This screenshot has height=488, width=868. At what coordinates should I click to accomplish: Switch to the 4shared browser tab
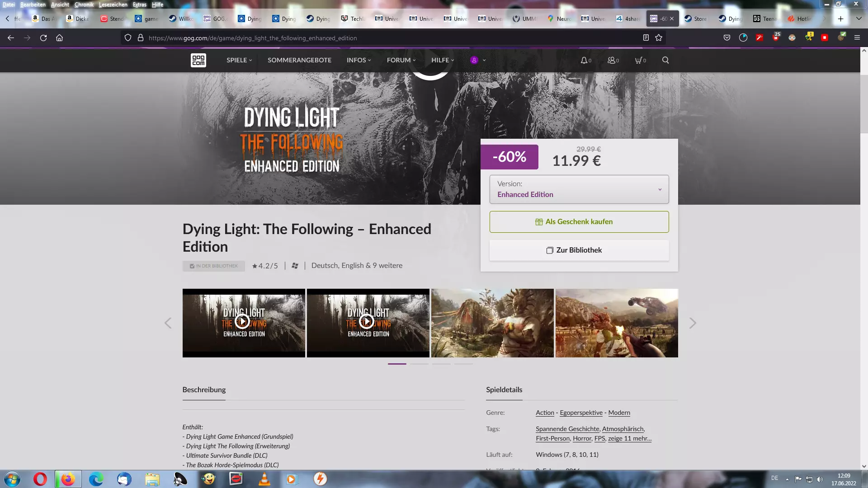pyautogui.click(x=628, y=19)
